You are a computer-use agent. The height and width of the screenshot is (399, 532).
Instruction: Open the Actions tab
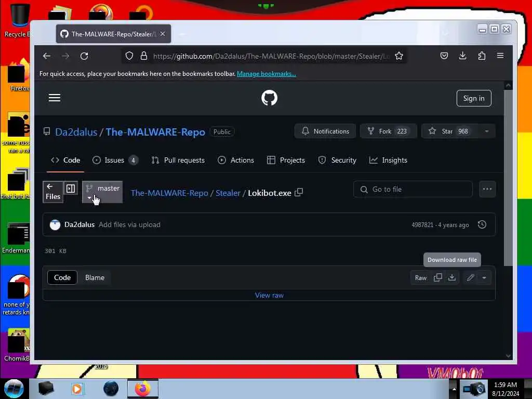[236, 160]
